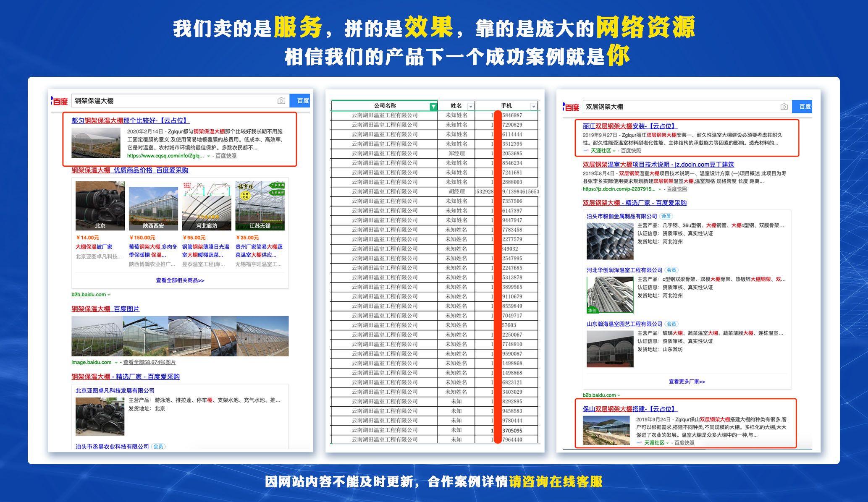
Task: Click 查看更多厂家 link
Action: [687, 382]
